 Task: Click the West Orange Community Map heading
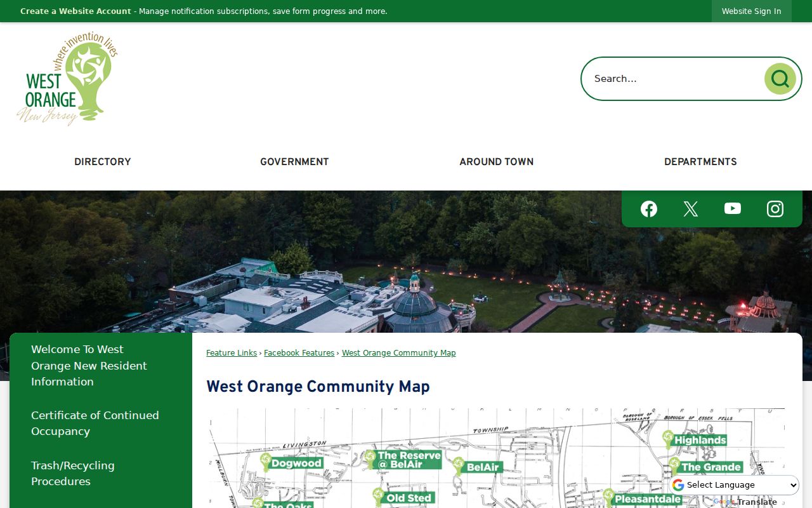tap(318, 387)
